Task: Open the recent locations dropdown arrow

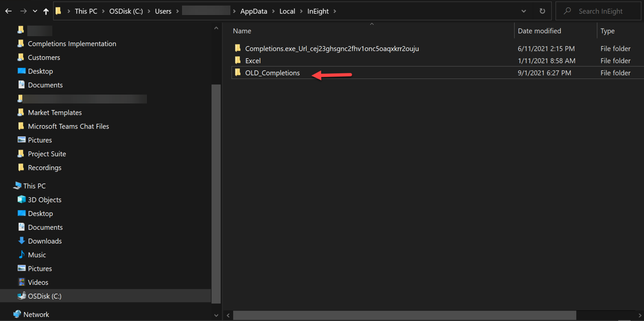Action: [x=35, y=11]
